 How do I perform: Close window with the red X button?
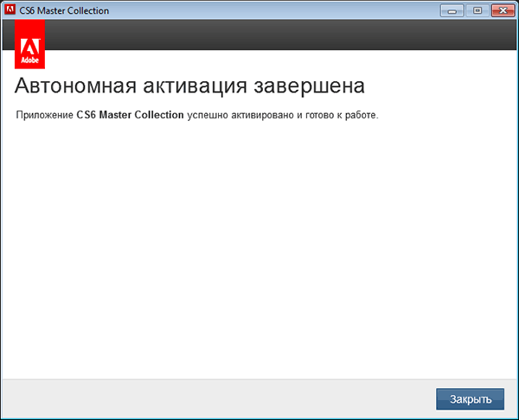tap(503, 10)
